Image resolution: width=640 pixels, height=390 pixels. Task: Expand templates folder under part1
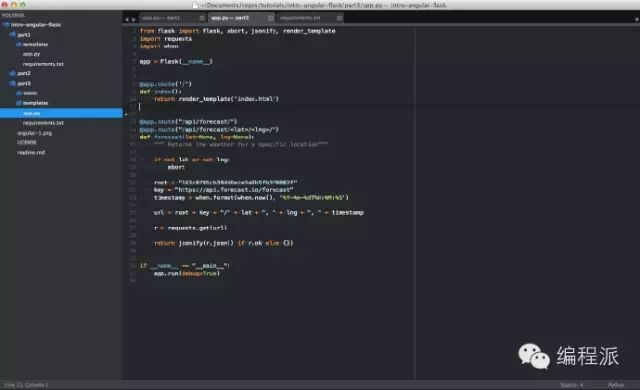click(19, 44)
